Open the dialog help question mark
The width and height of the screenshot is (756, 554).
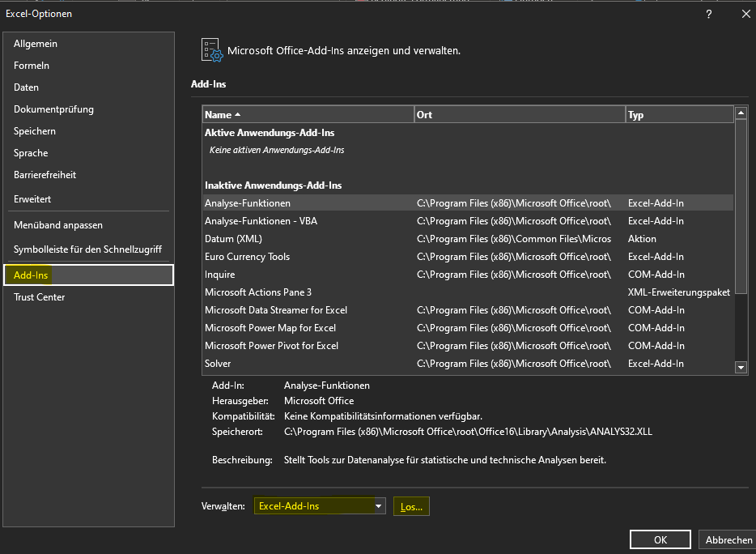click(709, 14)
